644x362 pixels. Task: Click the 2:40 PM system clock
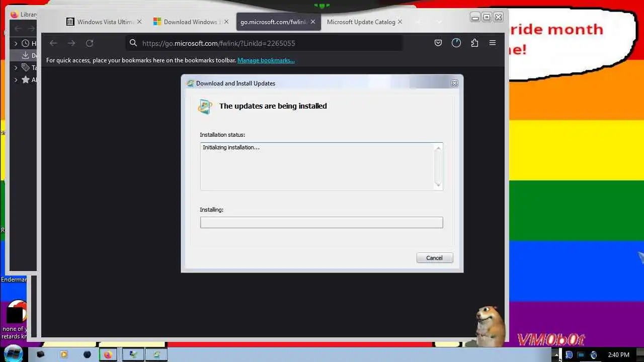pyautogui.click(x=618, y=355)
